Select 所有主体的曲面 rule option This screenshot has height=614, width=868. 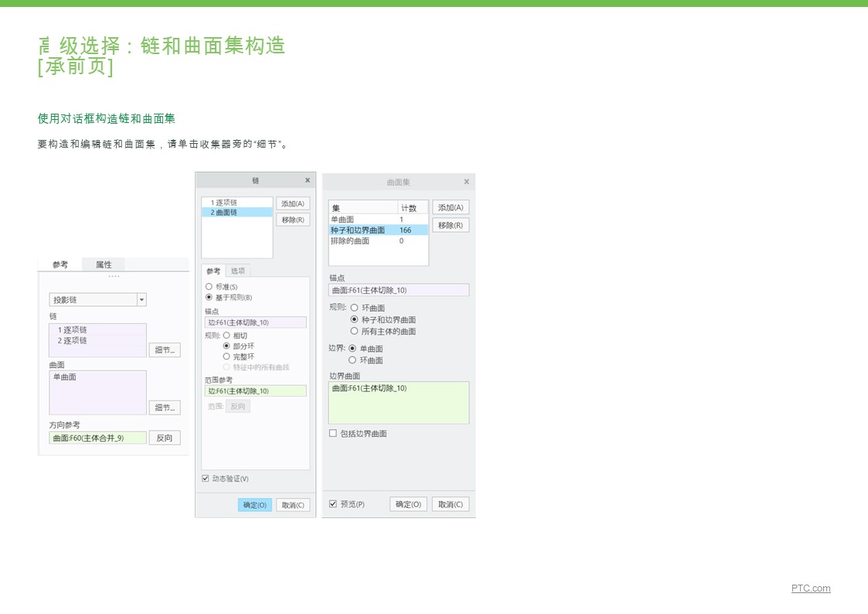pos(354,331)
